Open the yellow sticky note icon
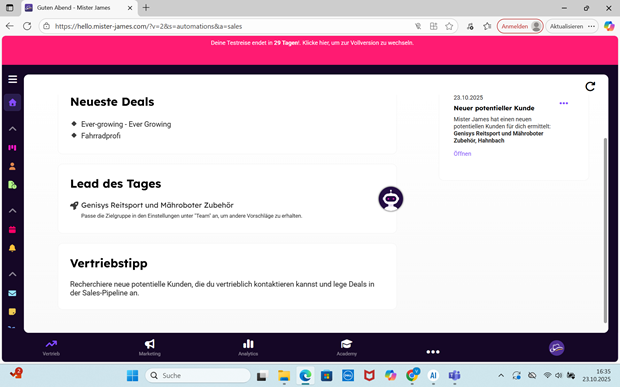 click(13, 311)
